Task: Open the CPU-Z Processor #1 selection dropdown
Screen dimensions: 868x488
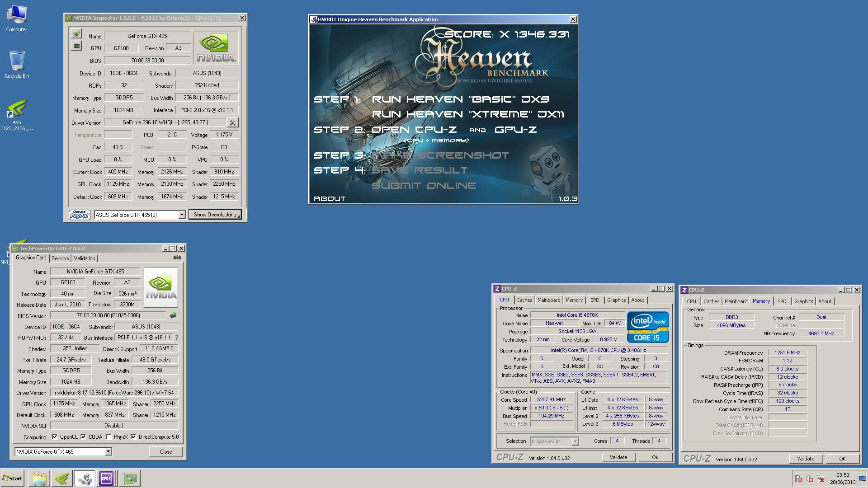Action: coord(575,441)
